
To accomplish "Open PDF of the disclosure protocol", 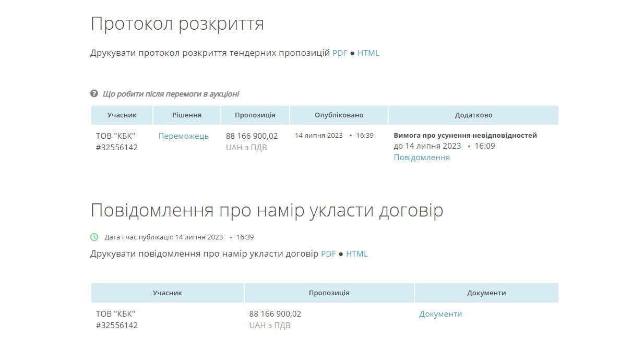I will pos(340,53).
